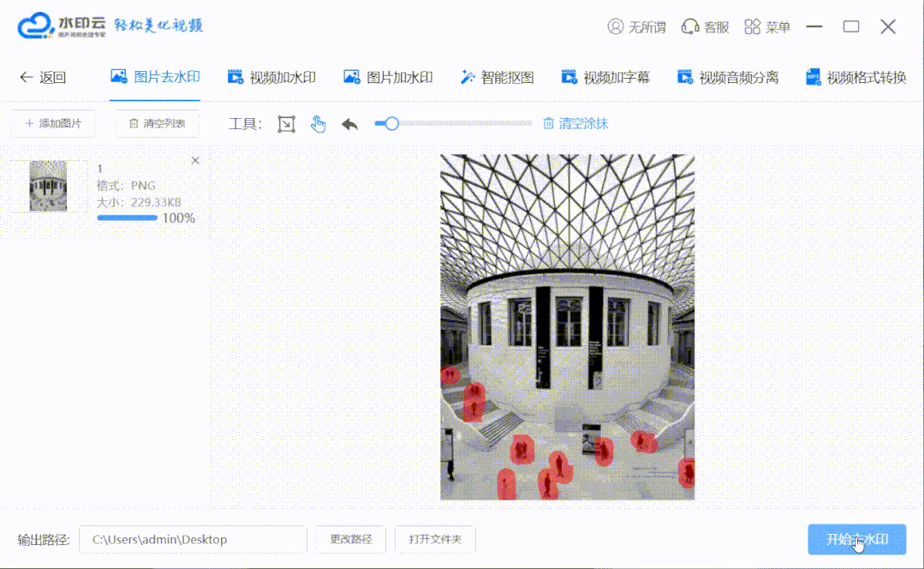Screen dimensions: 924x569
Task: Click the brush size slider handle
Action: [x=391, y=123]
